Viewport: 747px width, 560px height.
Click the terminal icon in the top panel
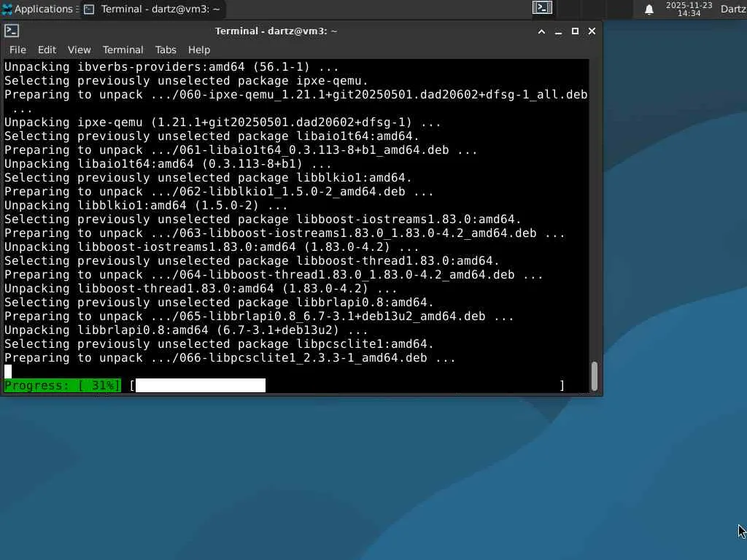click(x=542, y=7)
